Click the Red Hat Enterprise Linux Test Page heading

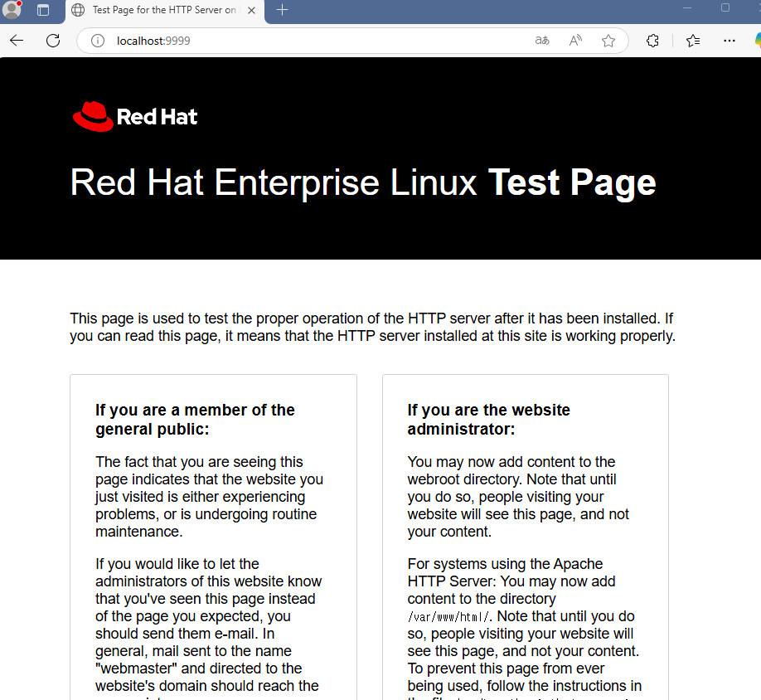coord(363,183)
